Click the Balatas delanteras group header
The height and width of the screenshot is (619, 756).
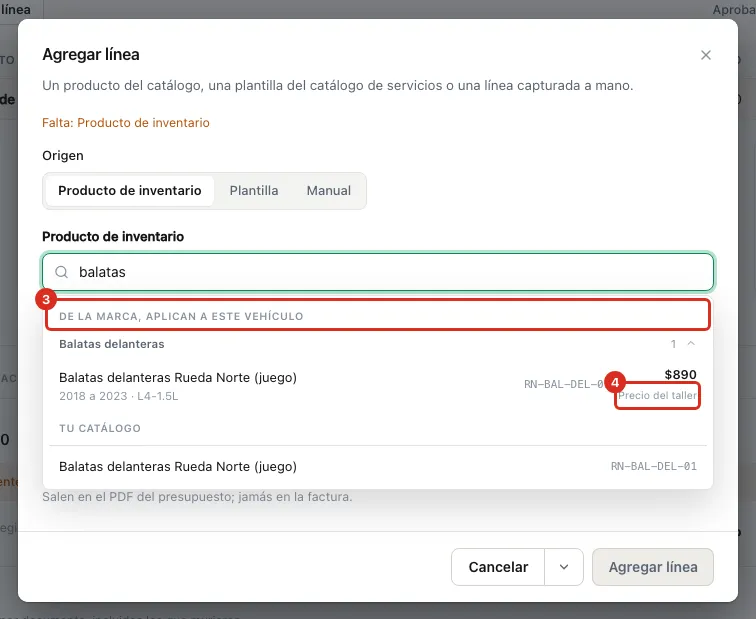tap(378, 344)
